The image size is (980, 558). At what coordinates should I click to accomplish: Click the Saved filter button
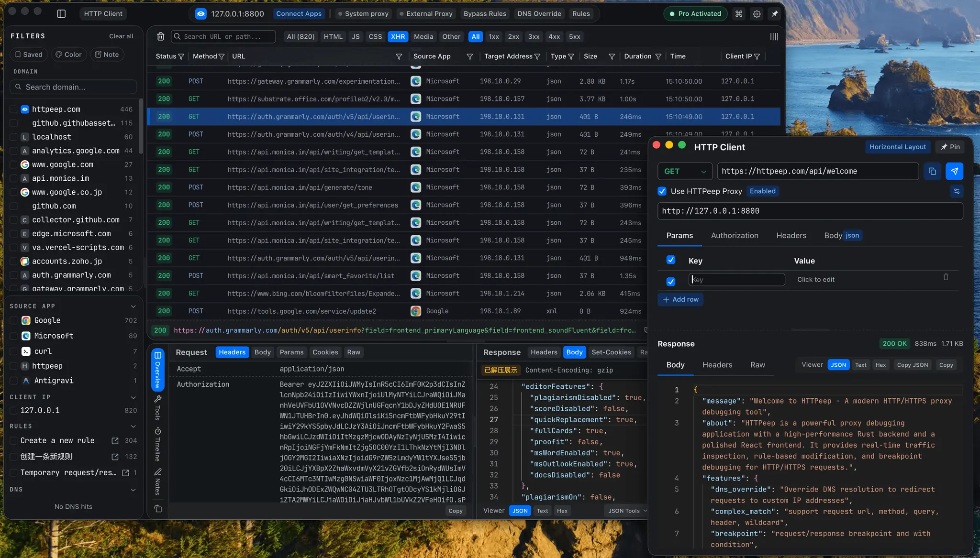point(29,55)
